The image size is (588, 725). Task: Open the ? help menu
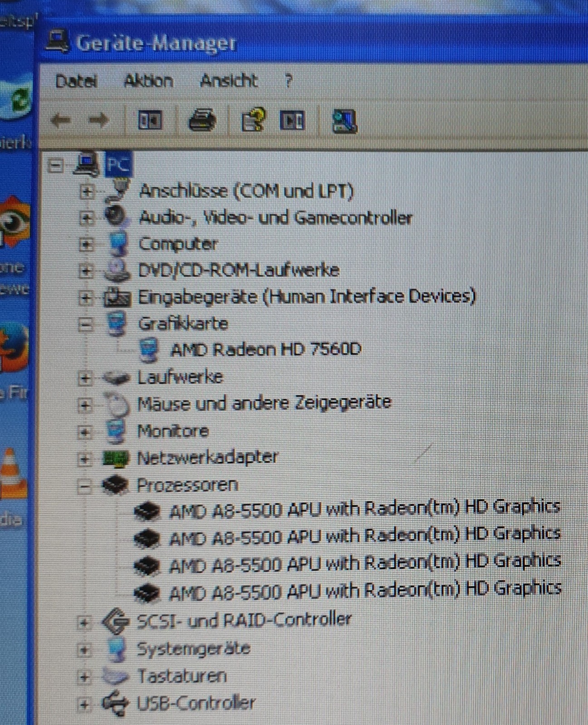pyautogui.click(x=288, y=81)
